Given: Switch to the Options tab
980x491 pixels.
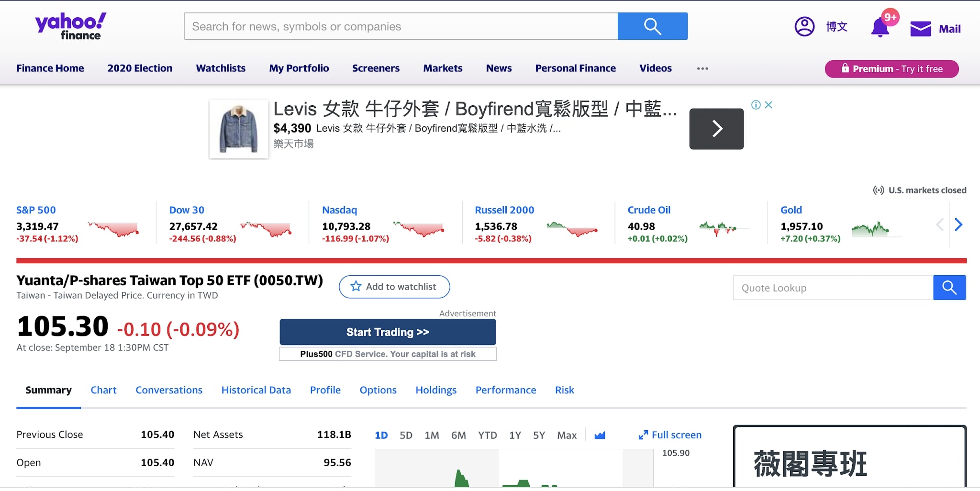Looking at the screenshot, I should [x=378, y=390].
